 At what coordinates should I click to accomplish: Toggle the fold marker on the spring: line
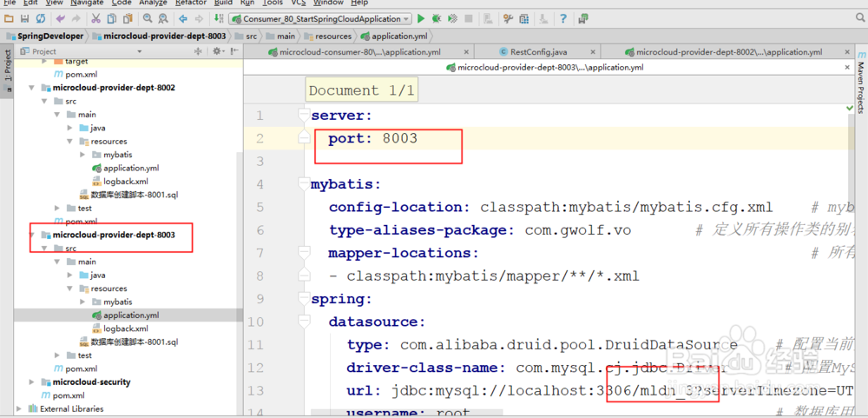pyautogui.click(x=304, y=299)
